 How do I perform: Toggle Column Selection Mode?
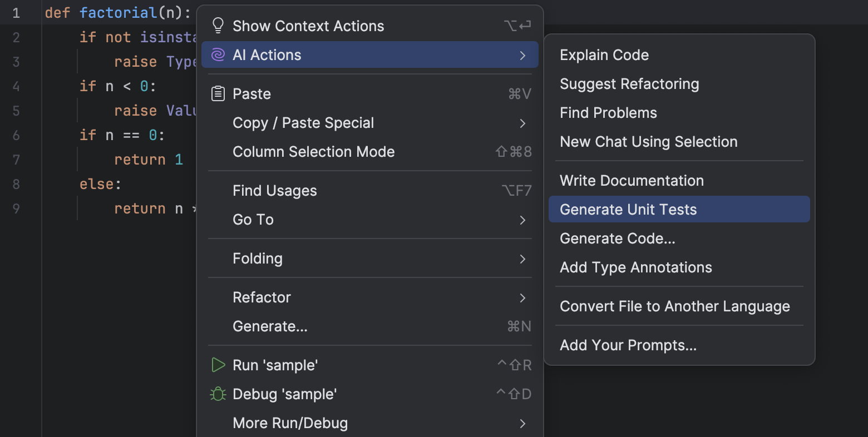[313, 151]
